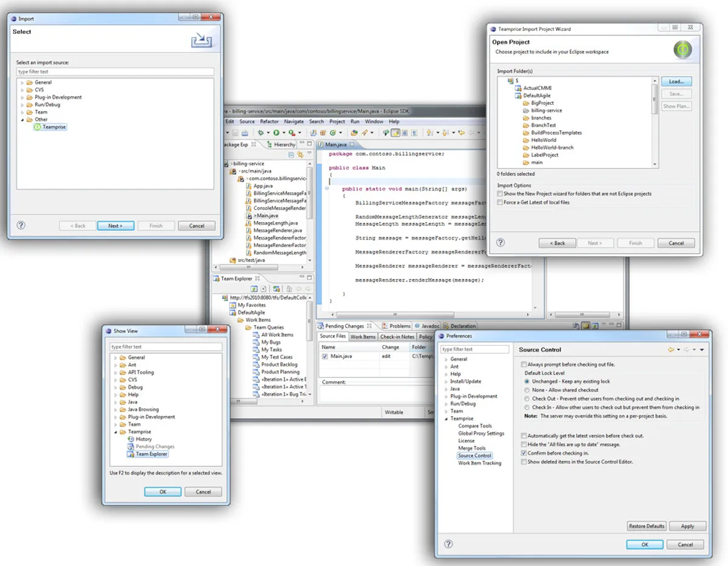The width and height of the screenshot is (728, 566).
Task: Open the Run button dropdown arrow in Eclipse toolbar
Action: [x=284, y=132]
